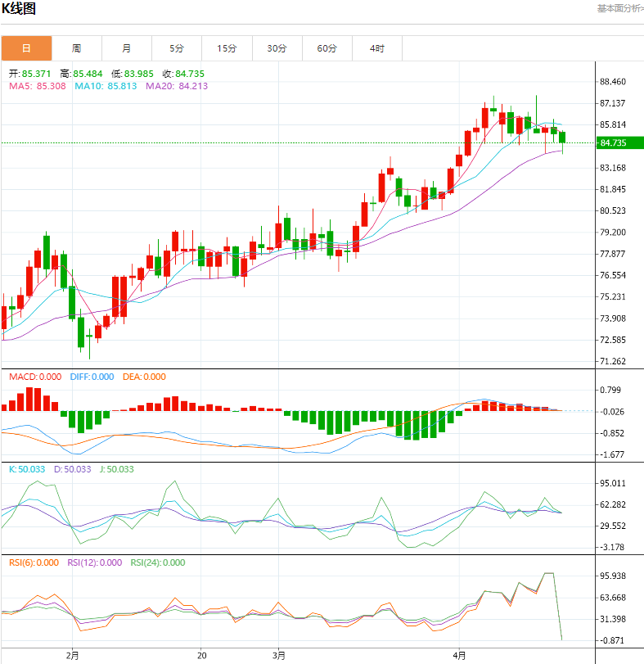
Task: Click the DEA value label
Action: (144, 377)
